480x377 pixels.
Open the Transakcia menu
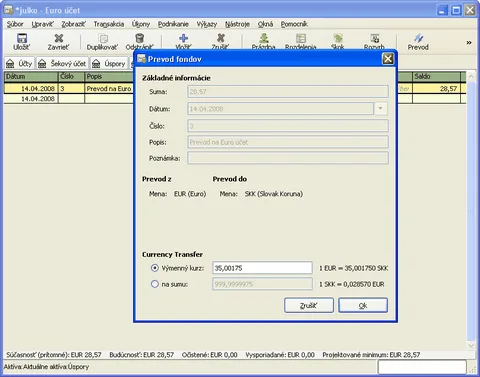[109, 24]
